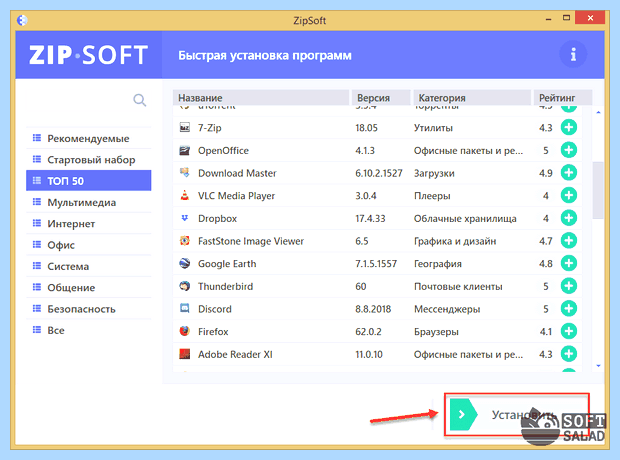Viewport: 620px width, 460px height.
Task: Click the scrollbar down arrow
Action: (598, 366)
